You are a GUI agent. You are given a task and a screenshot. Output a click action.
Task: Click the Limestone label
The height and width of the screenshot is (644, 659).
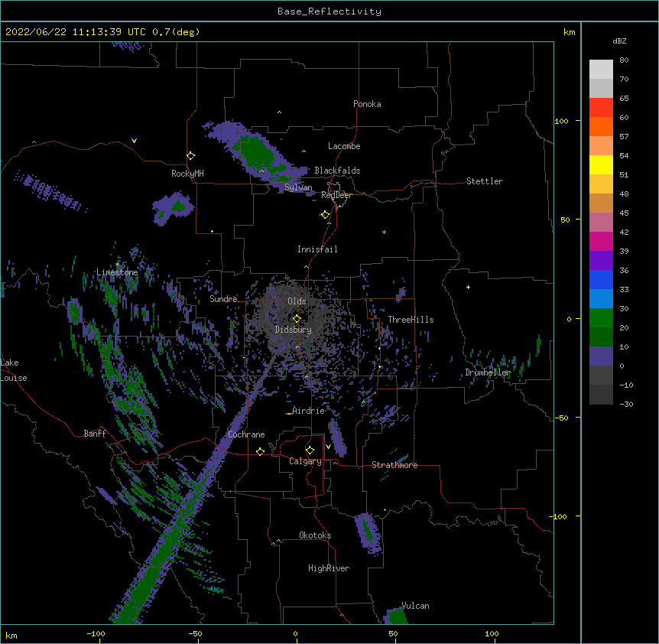click(117, 272)
